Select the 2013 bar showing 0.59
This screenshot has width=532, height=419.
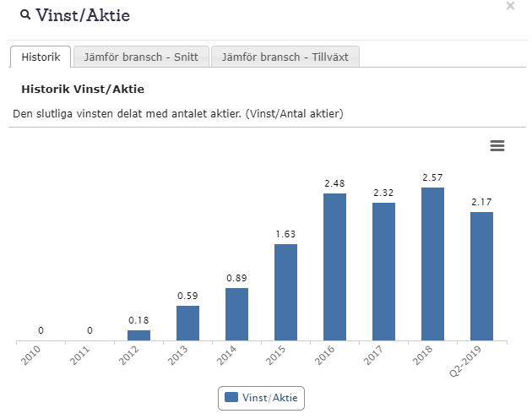tap(187, 323)
